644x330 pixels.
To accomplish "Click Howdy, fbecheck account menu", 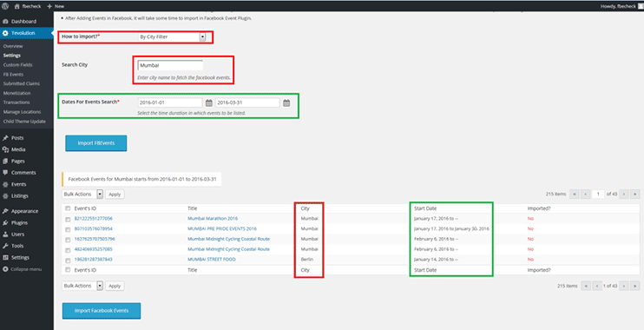I will 618,6.
